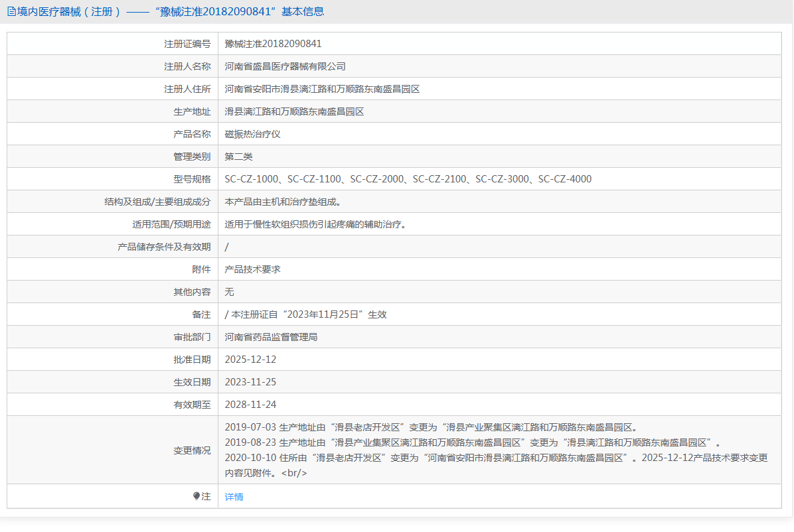Click the 审批部门 value 河南省药品监督管理局
Screen dimensions: 794x532
pos(271,337)
